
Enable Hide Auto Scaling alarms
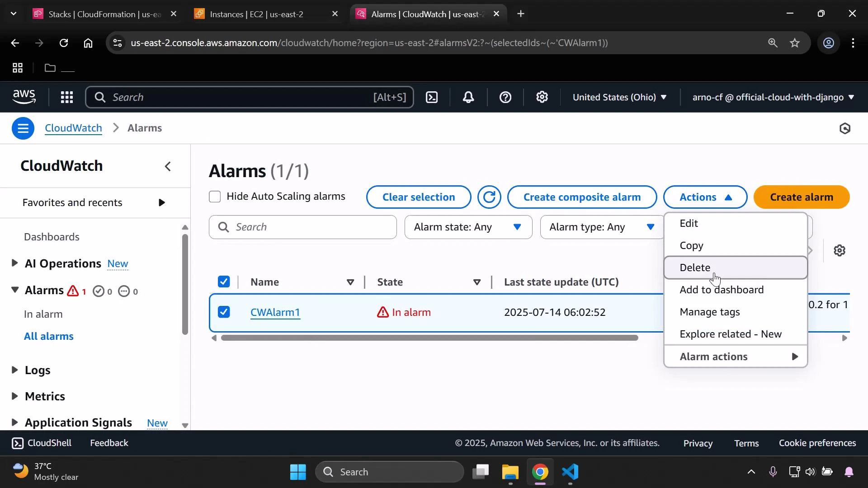coord(215,197)
